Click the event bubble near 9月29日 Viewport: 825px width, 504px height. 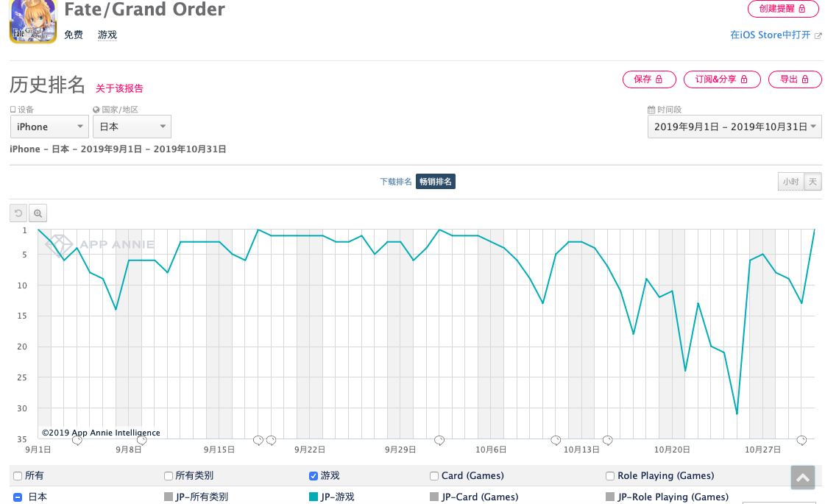(439, 440)
